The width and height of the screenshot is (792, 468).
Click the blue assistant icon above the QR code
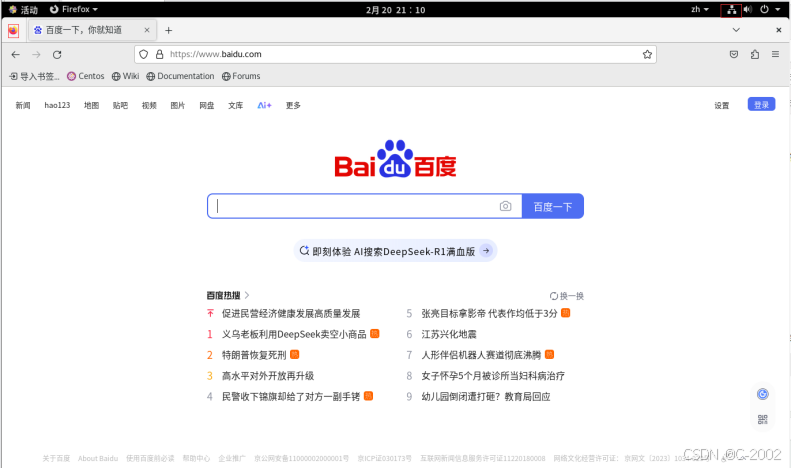[x=763, y=394]
